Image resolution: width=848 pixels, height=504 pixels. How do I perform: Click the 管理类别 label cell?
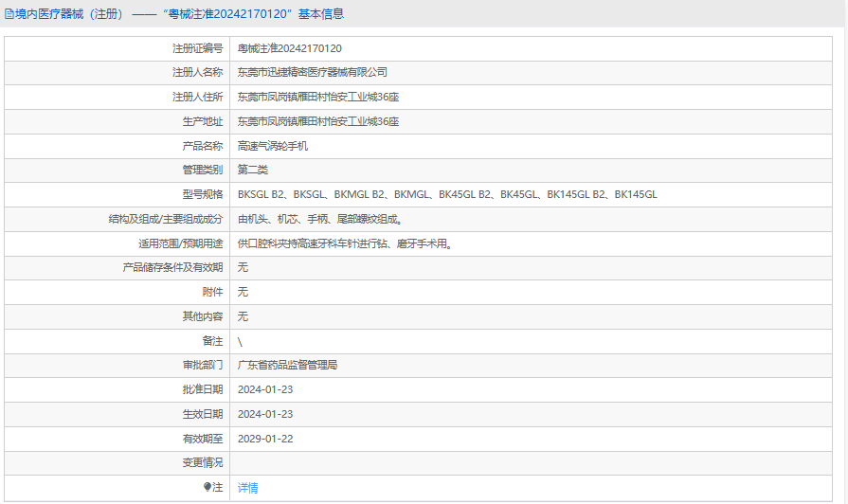click(117, 170)
